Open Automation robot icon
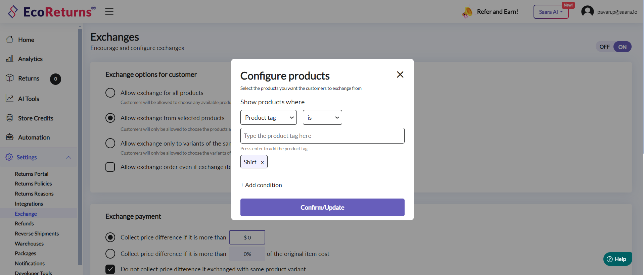Viewport: 644px width, 275px height. click(10, 137)
